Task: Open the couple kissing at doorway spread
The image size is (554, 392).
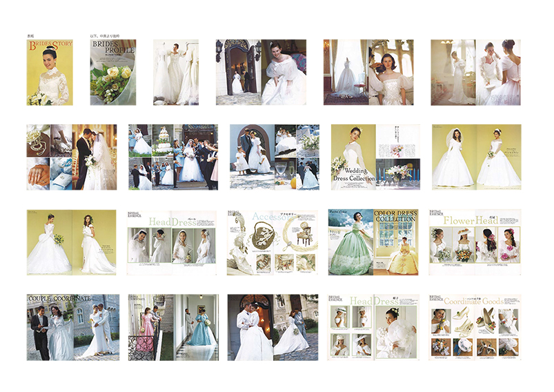Action: (x=273, y=327)
